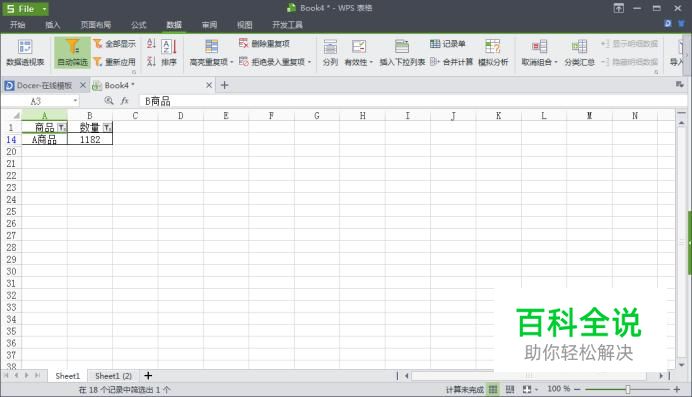Click 隐藏明细数据 hide detail
This screenshot has width=692, height=397.
629,62
